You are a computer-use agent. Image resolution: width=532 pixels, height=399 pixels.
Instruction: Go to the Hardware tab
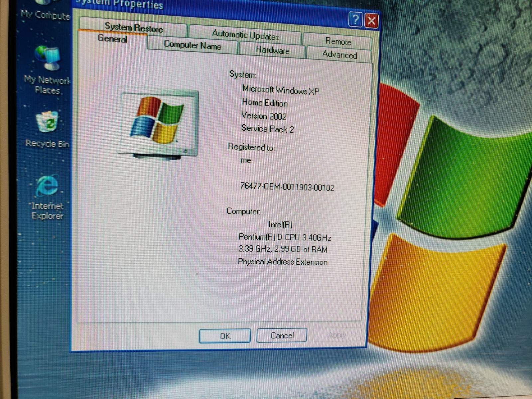[x=272, y=51]
